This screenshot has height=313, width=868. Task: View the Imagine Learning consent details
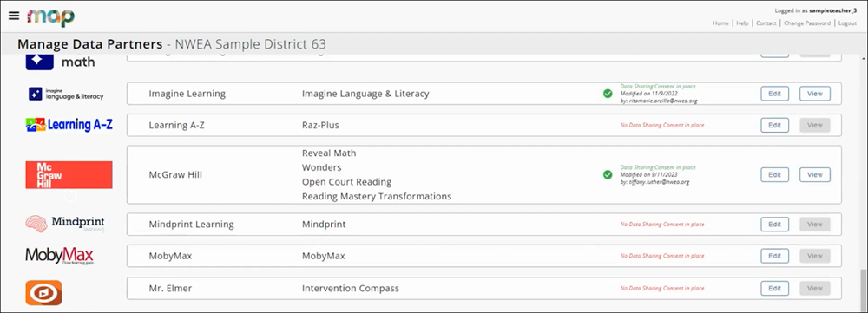point(815,94)
